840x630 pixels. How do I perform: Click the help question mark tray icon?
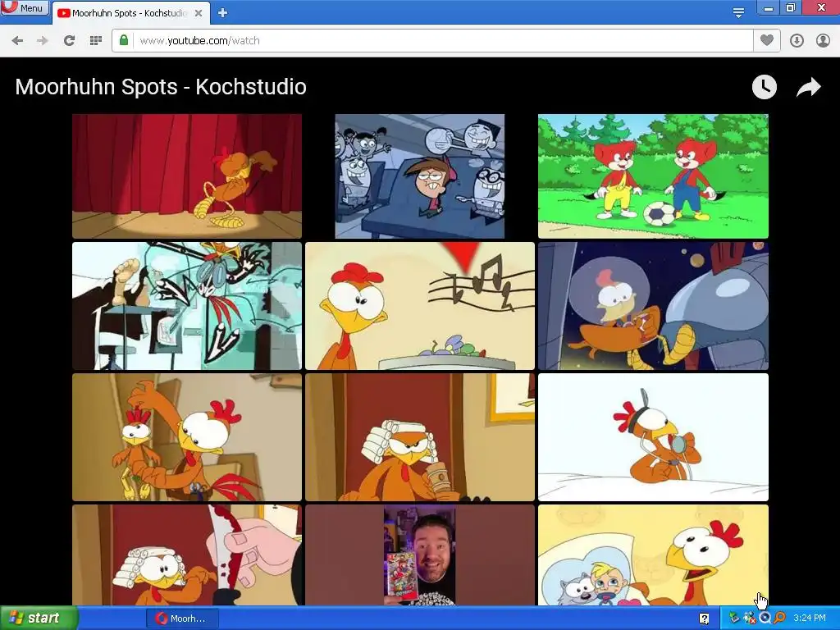pos(705,619)
